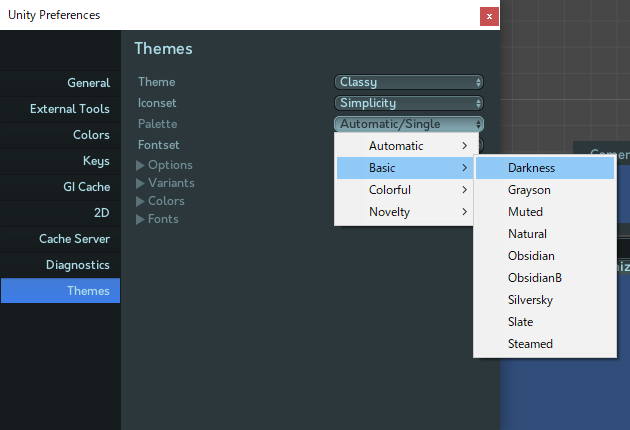Open GI Cache preferences
This screenshot has width=630, height=430.
(x=60, y=187)
